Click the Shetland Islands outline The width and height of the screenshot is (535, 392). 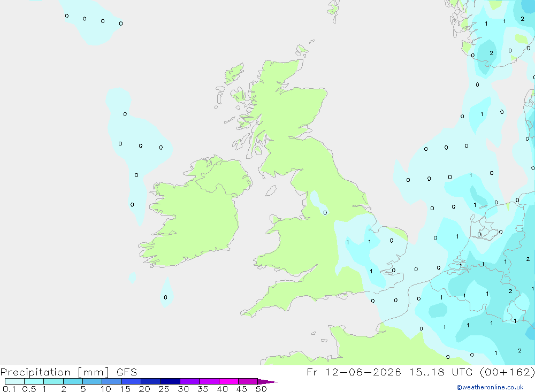(334, 11)
